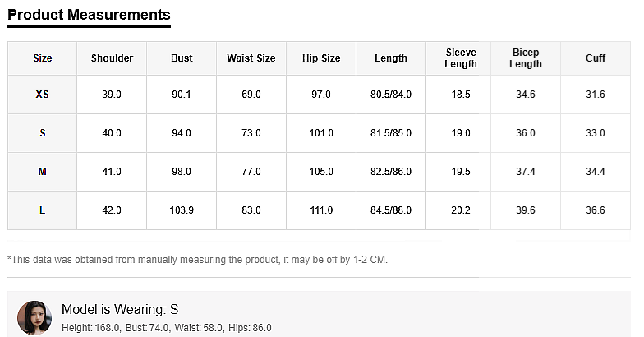Click the Length column header
The height and width of the screenshot is (337, 644).
pyautogui.click(x=391, y=58)
